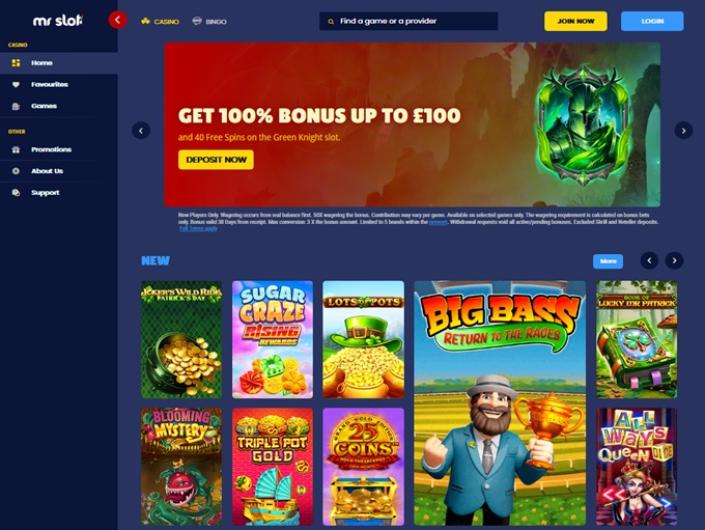The image size is (705, 530).
Task: Open Favourites heart item in sidebar
Action: coord(59,85)
